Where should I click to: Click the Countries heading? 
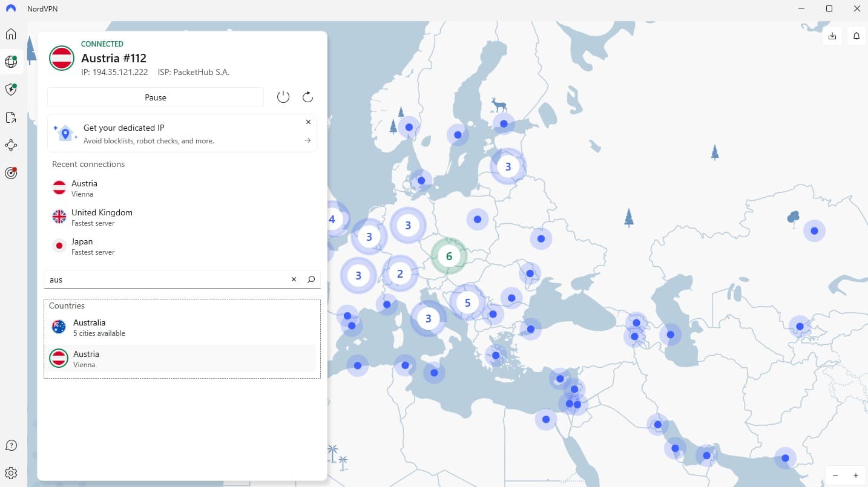point(67,306)
